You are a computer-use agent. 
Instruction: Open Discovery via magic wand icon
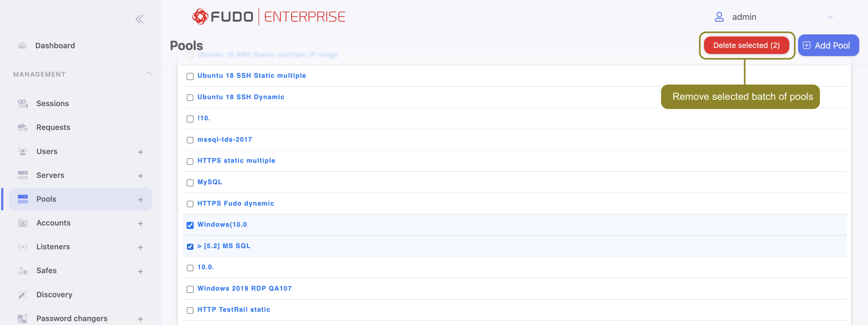(x=23, y=295)
